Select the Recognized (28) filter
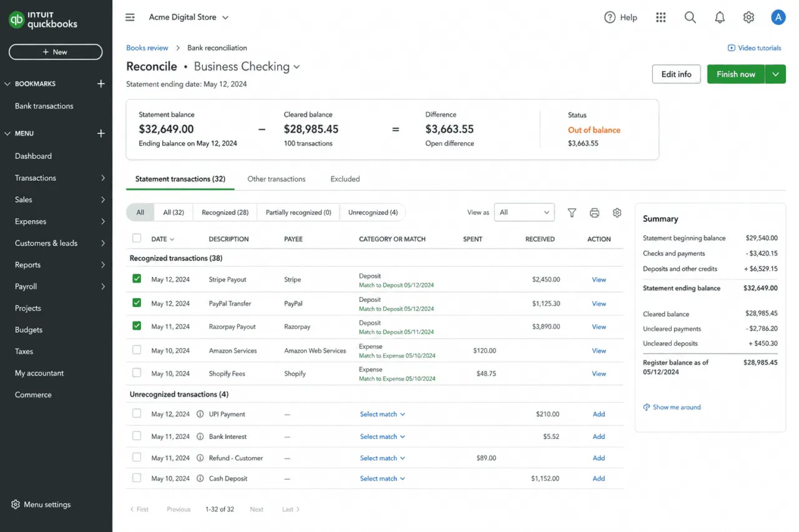 click(x=225, y=213)
